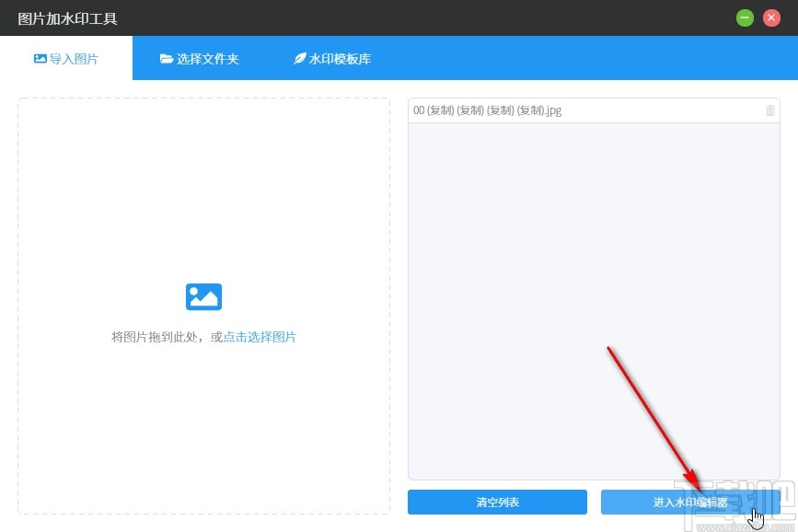The width and height of the screenshot is (798, 532).
Task: Open the 水印模板库 tab
Action: pyautogui.click(x=331, y=57)
